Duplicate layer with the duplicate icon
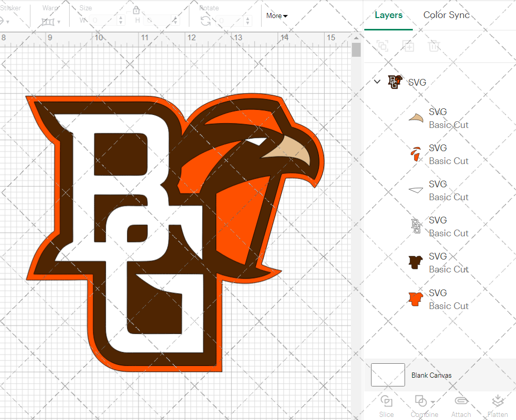 click(x=408, y=46)
